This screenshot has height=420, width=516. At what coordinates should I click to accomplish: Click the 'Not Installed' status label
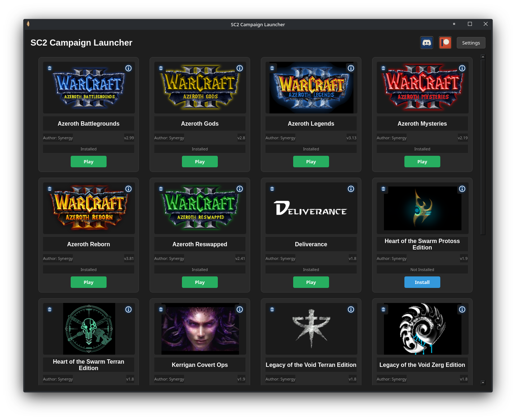(422, 270)
